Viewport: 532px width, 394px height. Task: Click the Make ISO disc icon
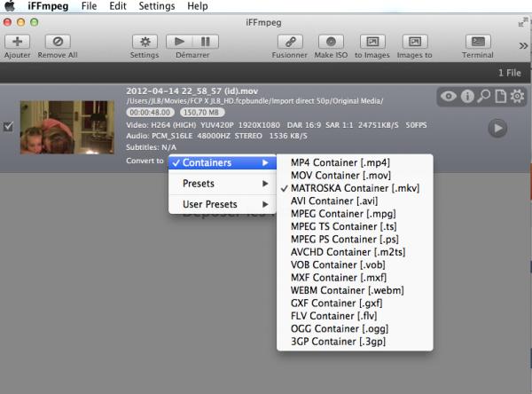331,42
